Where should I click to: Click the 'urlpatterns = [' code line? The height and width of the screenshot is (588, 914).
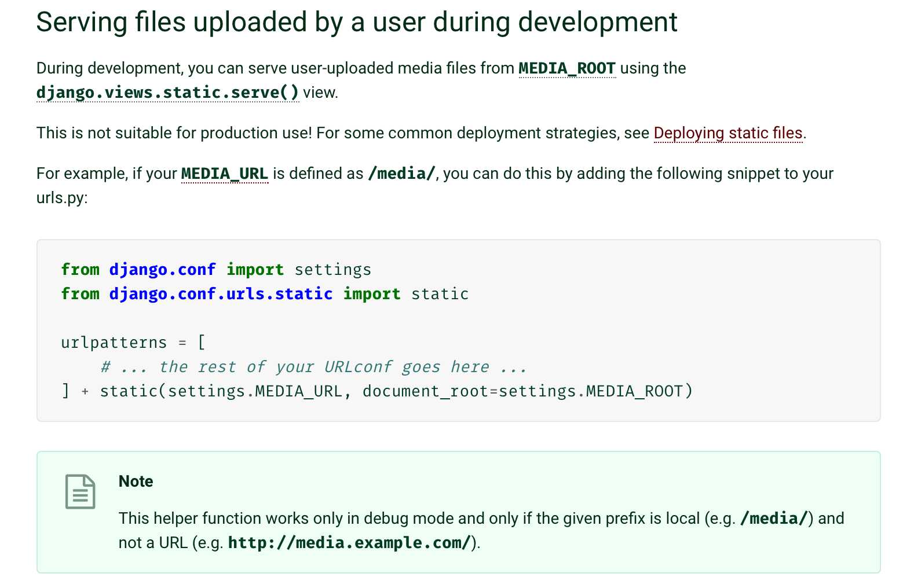pyautogui.click(x=133, y=343)
